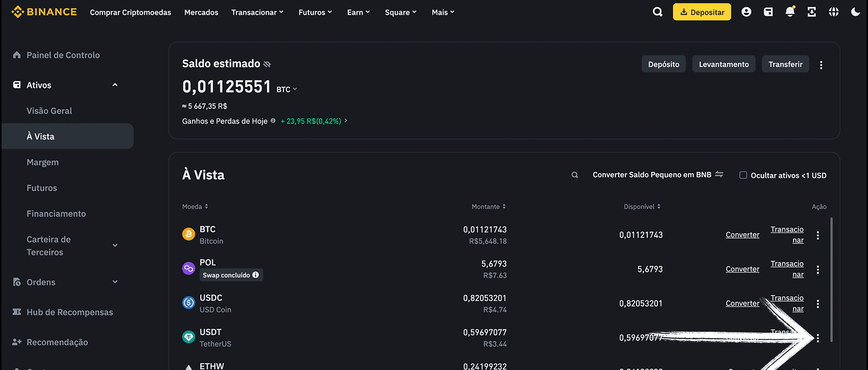868x370 pixels.
Task: Open the info icon beside Ganhos e Perdas
Action: click(x=273, y=120)
